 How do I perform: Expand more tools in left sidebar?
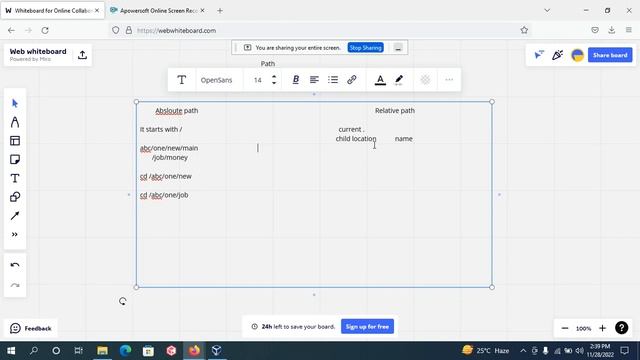click(15, 235)
